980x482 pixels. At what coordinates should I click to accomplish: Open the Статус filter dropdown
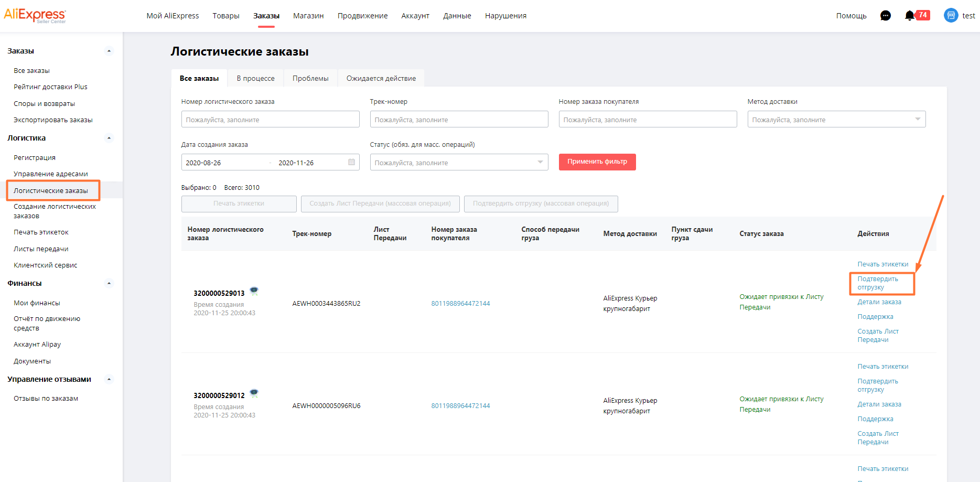coord(459,162)
